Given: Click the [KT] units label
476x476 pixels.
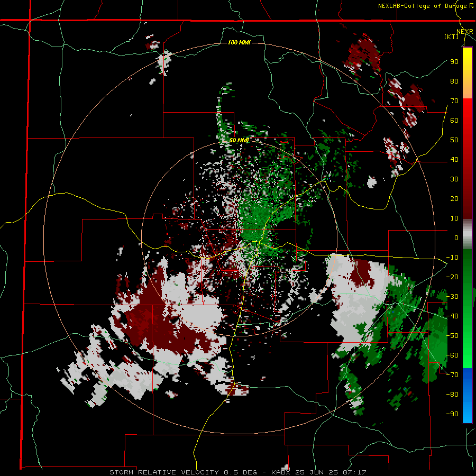Looking at the screenshot, I should tap(451, 36).
